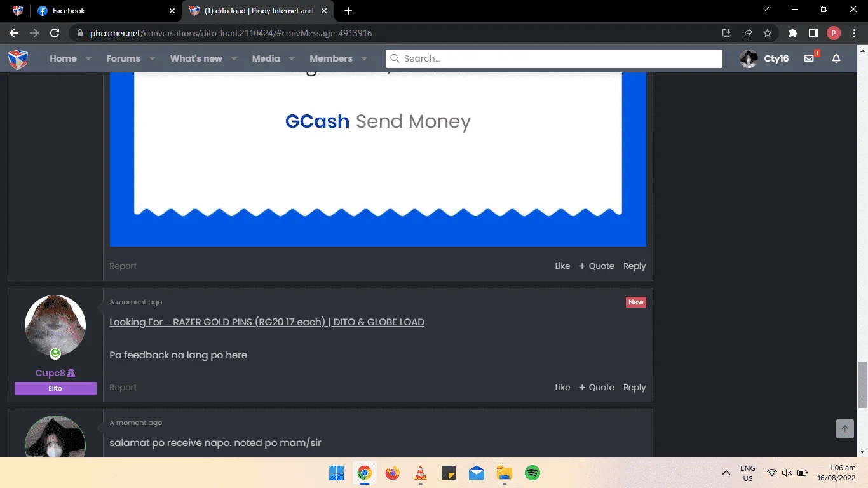Expand the Home menu dropdown arrow
Viewport: 868px width, 488px height.
pos(88,58)
